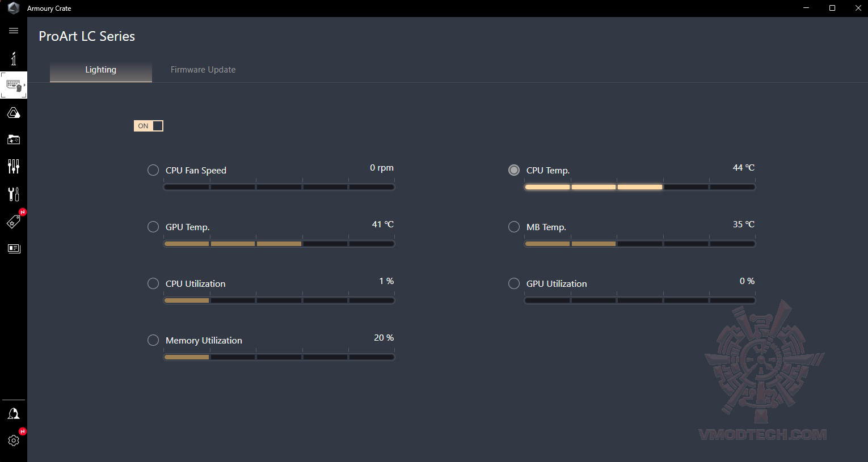The width and height of the screenshot is (868, 462).
Task: Open the Tools wrench icon
Action: (x=14, y=194)
